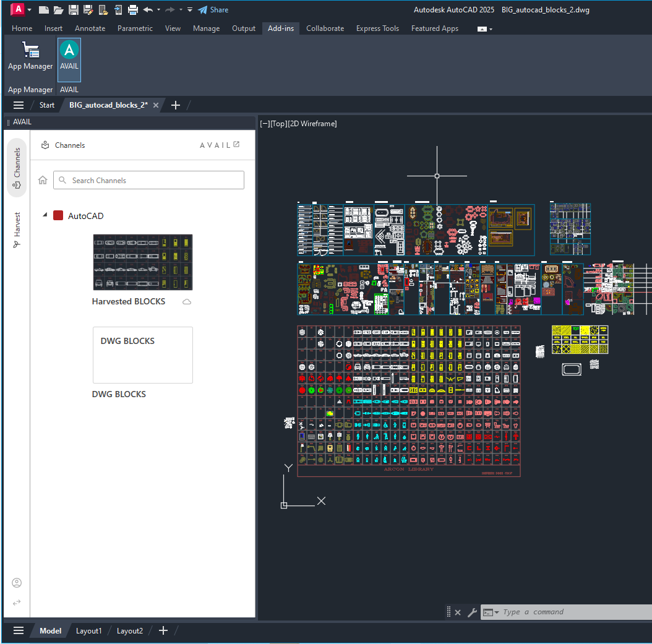652x644 pixels.
Task: Click the Home icon next to Search Channels
Action: pyautogui.click(x=42, y=180)
